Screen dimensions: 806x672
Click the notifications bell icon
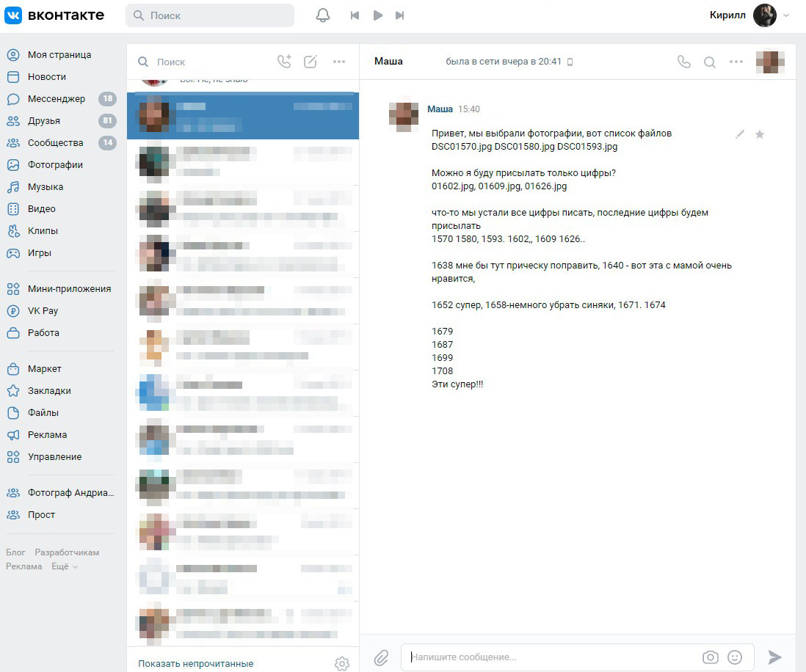click(323, 15)
